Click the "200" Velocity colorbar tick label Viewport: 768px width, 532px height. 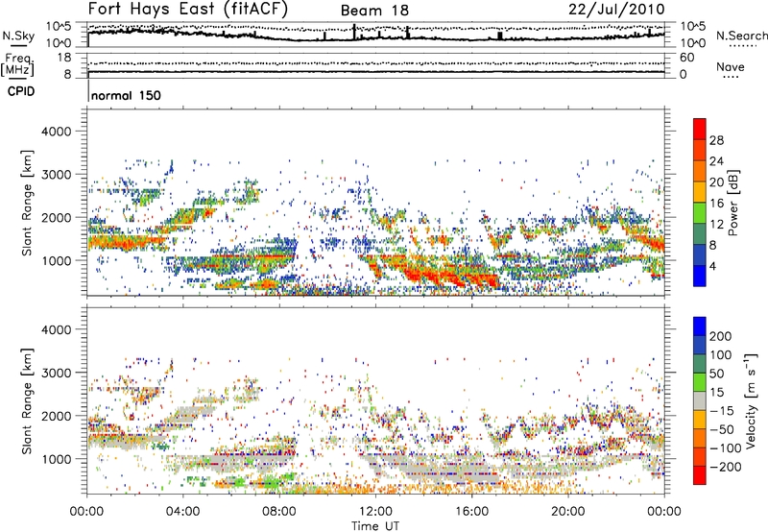pos(721,336)
